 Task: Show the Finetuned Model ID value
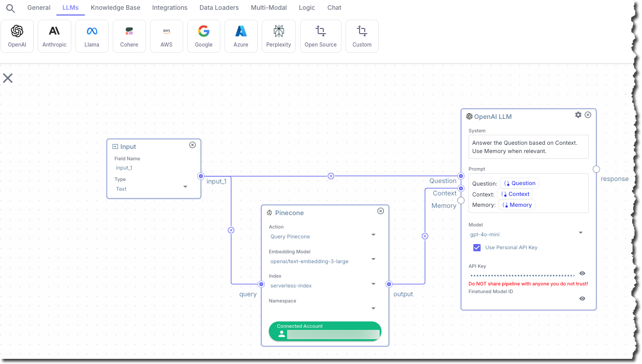[x=582, y=298]
